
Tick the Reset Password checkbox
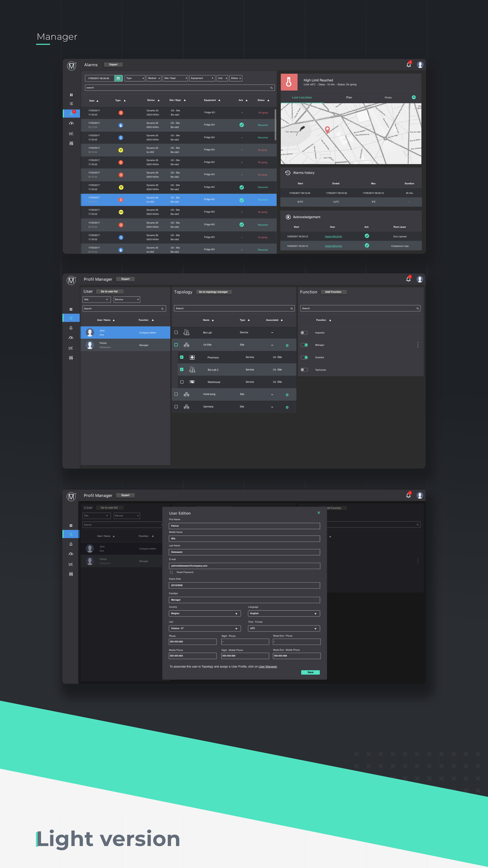click(x=171, y=572)
